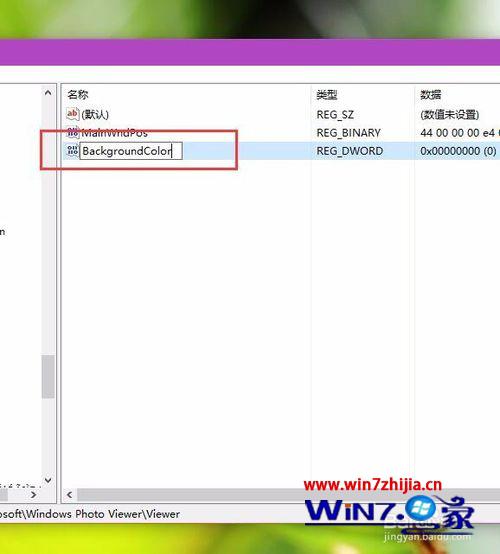Click the tree pane scroll right arrow

(x=34, y=495)
